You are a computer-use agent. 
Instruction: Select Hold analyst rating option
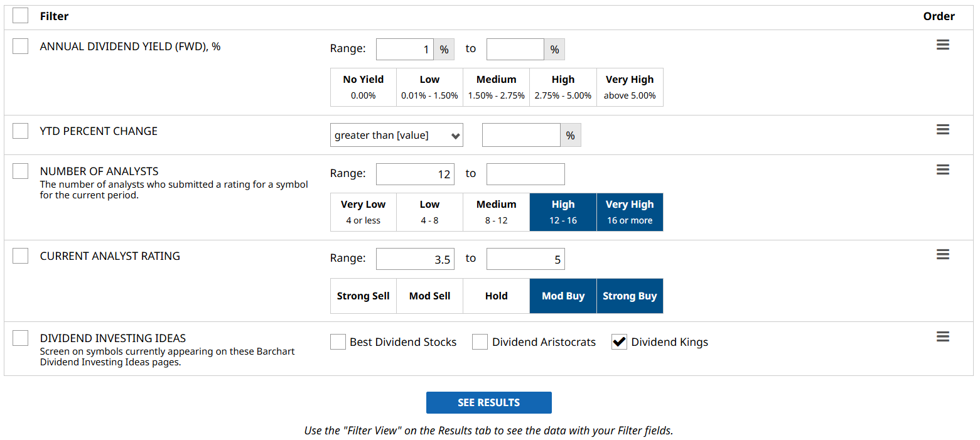point(496,296)
